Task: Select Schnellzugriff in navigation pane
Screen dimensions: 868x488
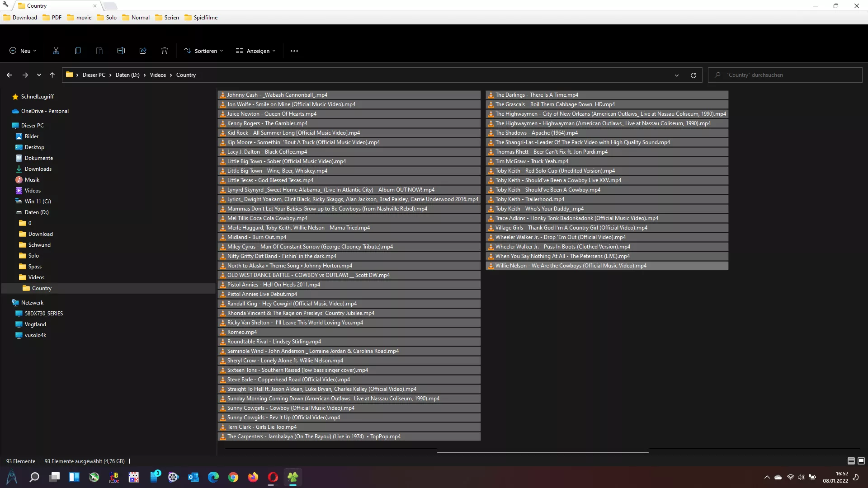Action: (x=37, y=97)
